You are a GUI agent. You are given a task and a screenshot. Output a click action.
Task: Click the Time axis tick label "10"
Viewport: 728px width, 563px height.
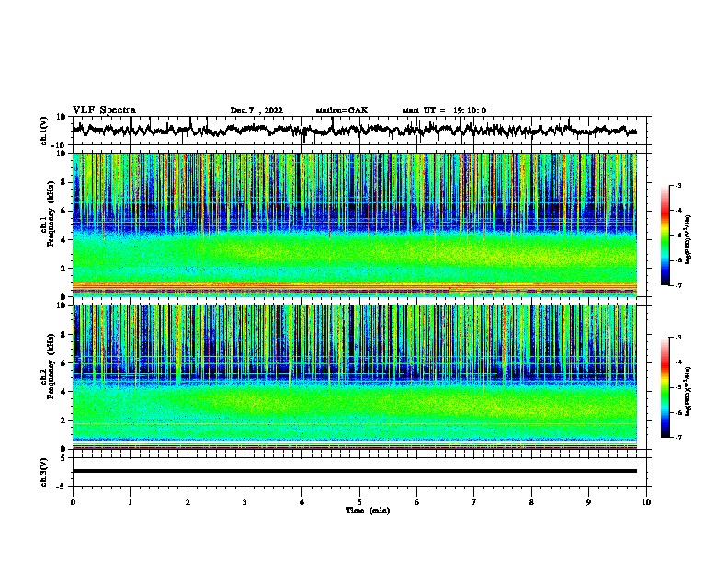pos(646,502)
